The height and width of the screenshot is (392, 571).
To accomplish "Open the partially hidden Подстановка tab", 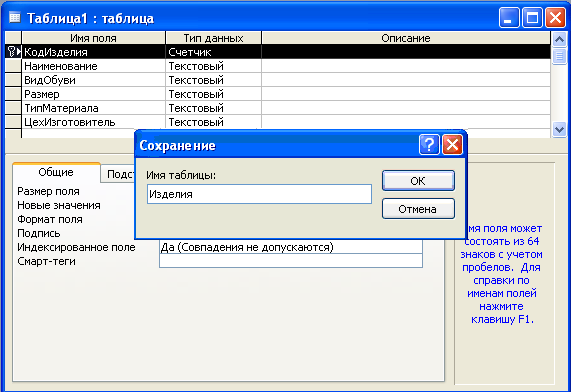I will 118,174.
